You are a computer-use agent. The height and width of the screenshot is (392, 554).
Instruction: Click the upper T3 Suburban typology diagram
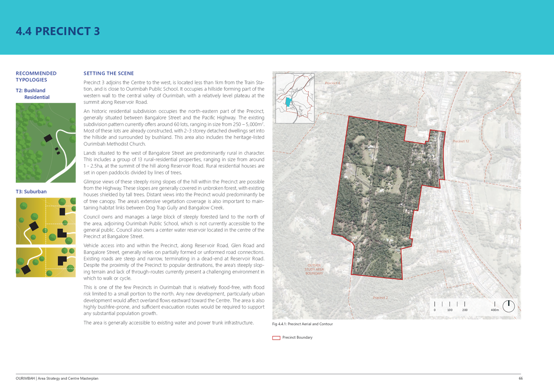(x=45, y=221)
